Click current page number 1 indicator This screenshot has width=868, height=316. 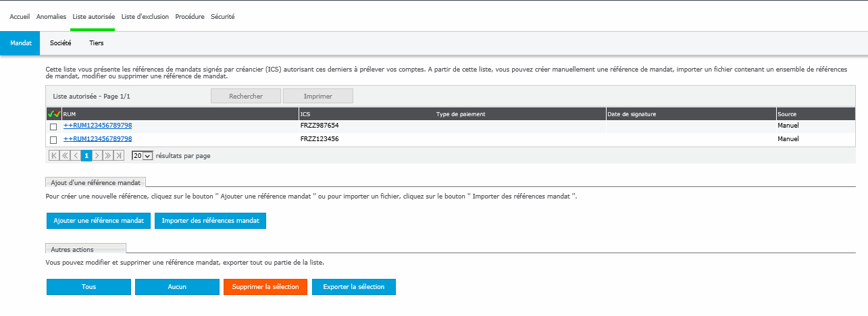pyautogui.click(x=86, y=155)
